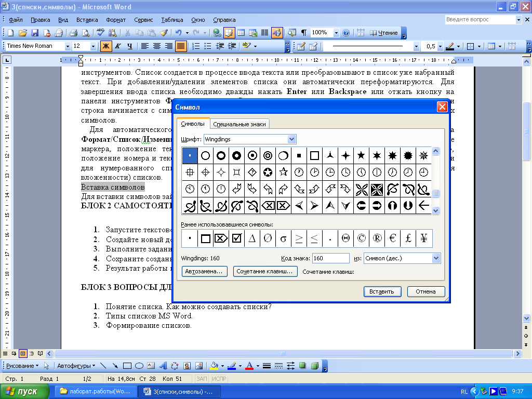
Task: Insert WordArt icon
Action: click(163, 366)
